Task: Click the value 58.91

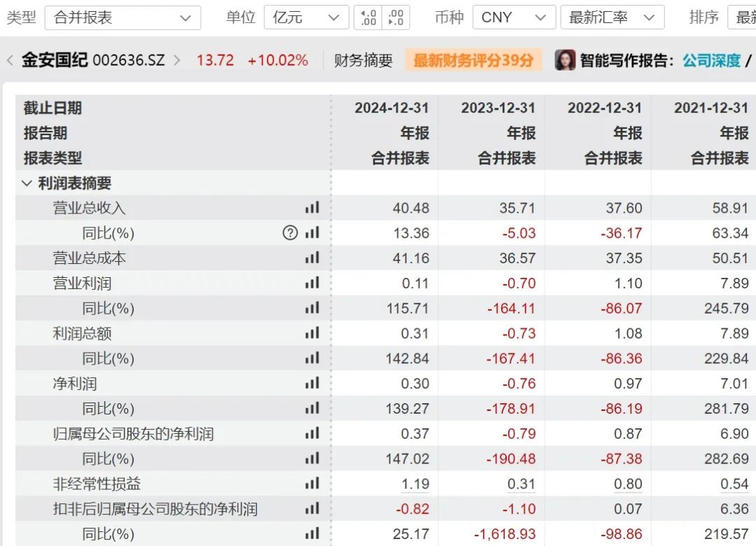Action: [x=730, y=208]
